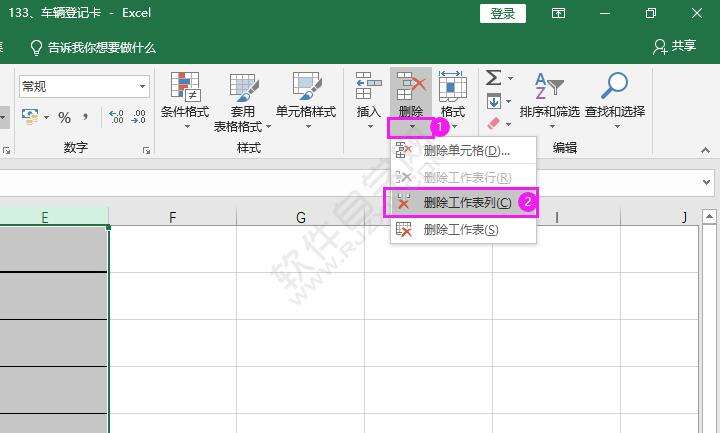The height and width of the screenshot is (433, 720).
Task: Collapse the ribbon with the up arrow
Action: [705, 150]
